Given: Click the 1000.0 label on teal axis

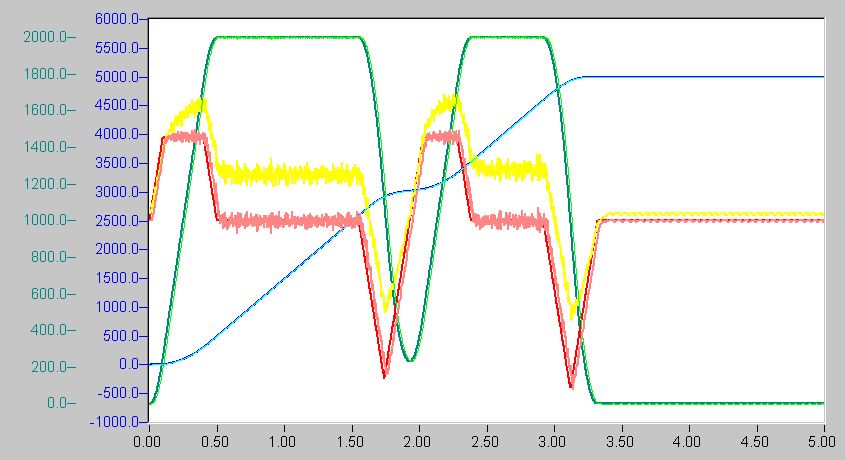Looking at the screenshot, I should click(x=46, y=220).
